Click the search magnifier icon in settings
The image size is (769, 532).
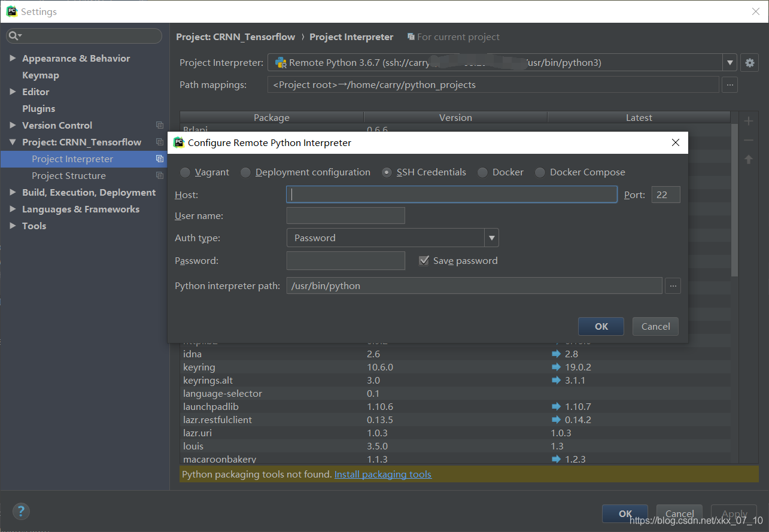pyautogui.click(x=15, y=36)
